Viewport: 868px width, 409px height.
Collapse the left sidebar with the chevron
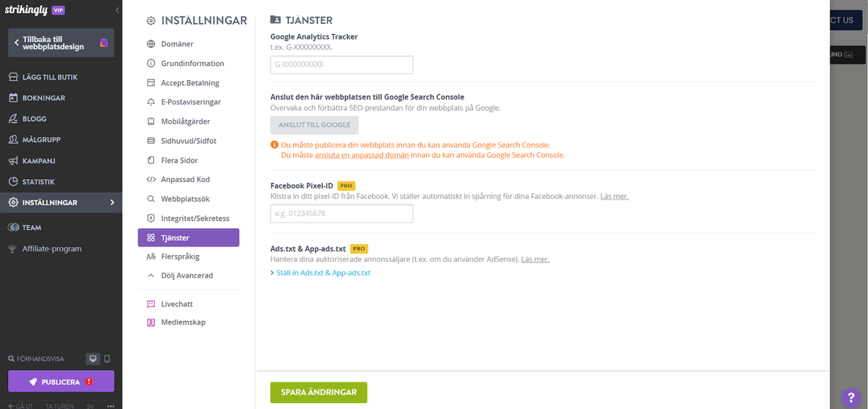(117, 10)
